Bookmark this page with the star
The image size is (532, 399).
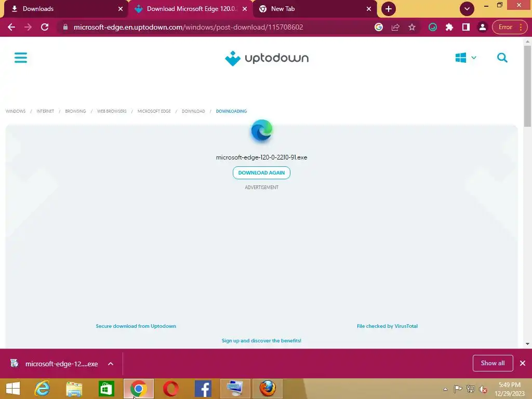(412, 27)
